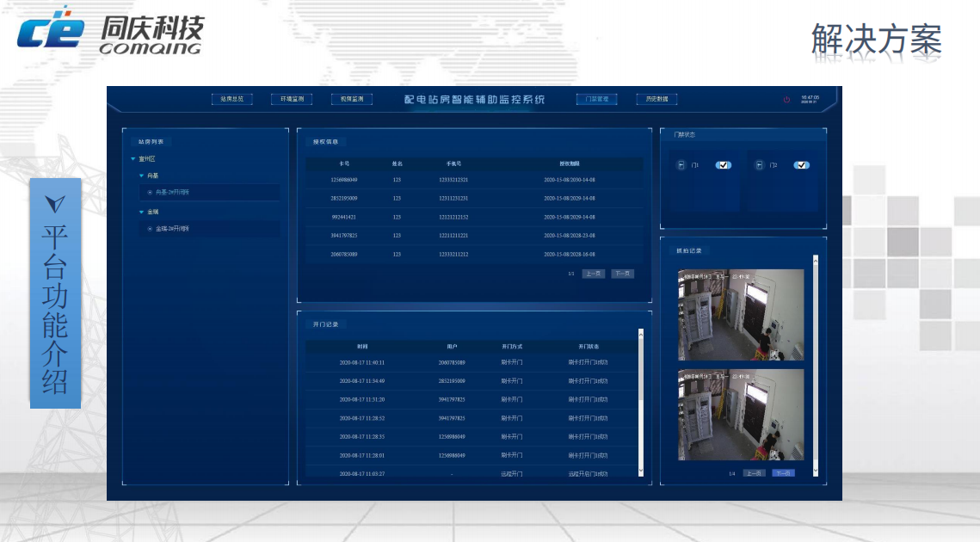Click the door icon next to 门2
Image resolution: width=980 pixels, height=542 pixels.
760,165
